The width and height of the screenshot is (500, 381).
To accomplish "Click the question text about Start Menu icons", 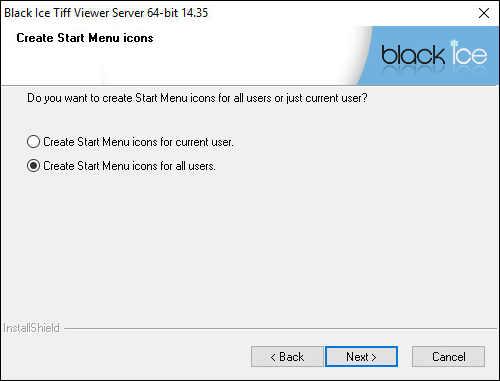I will (x=197, y=98).
